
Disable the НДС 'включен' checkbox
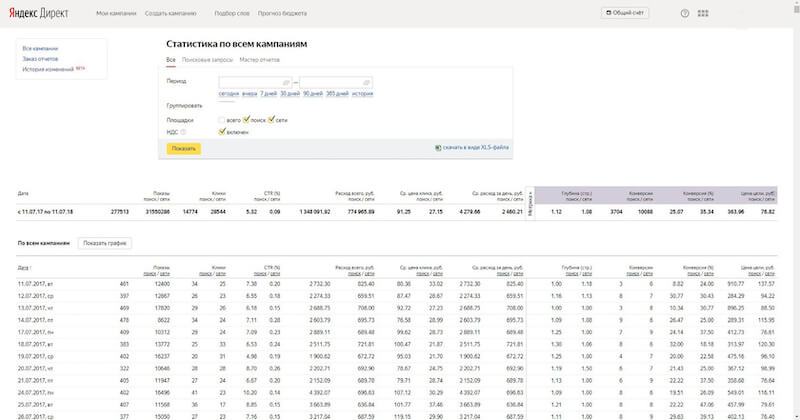point(221,130)
